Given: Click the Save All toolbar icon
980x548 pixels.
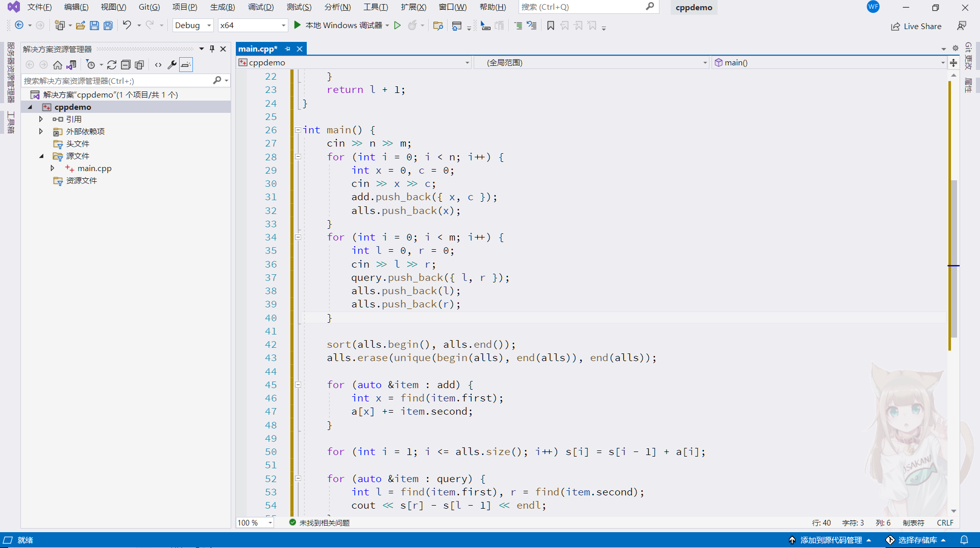Looking at the screenshot, I should click(108, 26).
